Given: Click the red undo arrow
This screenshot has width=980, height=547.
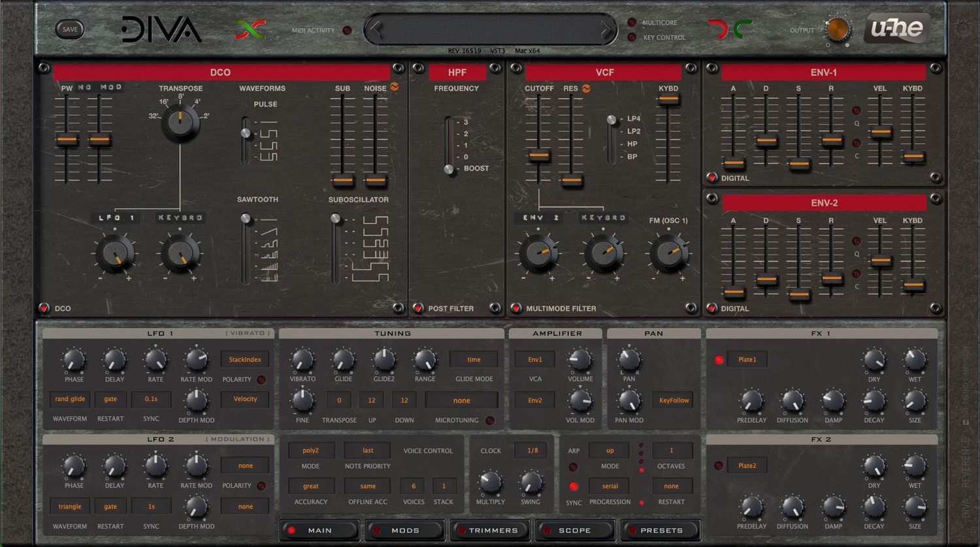Looking at the screenshot, I should coord(717,29).
